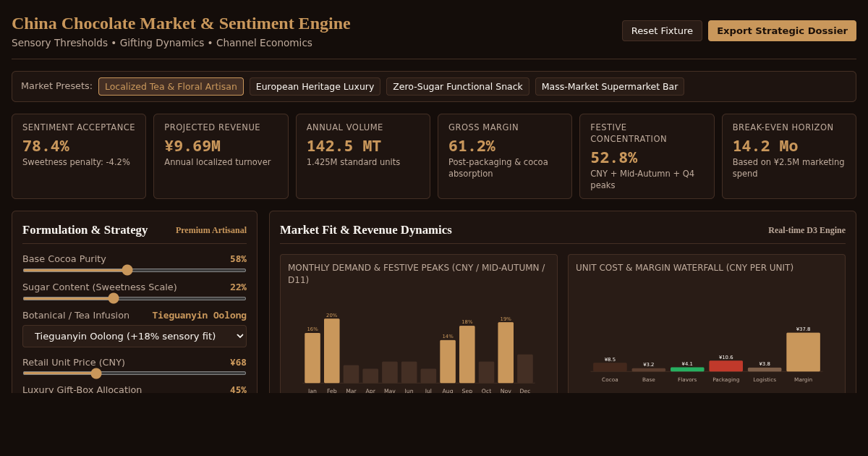Viewport: 868px width, 456px height.
Task: Click the November 19% demand bar
Action: [x=506, y=352]
